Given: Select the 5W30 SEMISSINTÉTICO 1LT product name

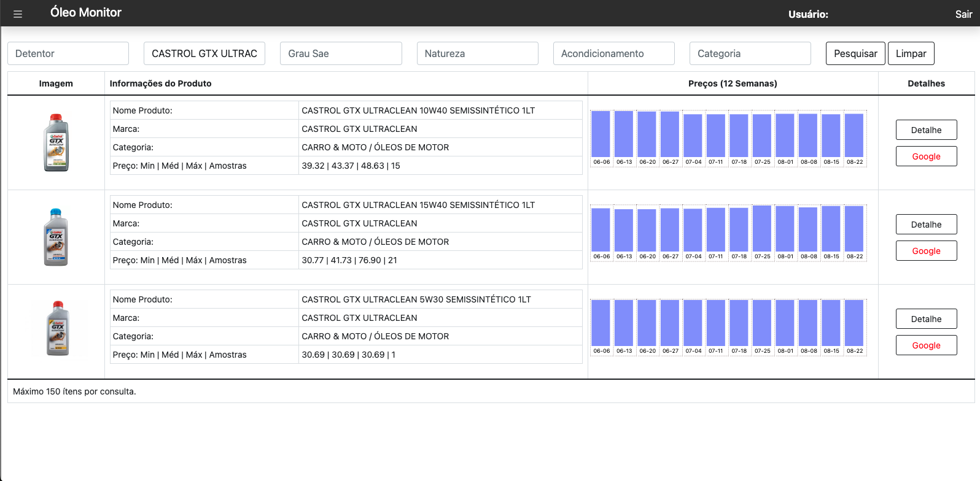Looking at the screenshot, I should 416,299.
